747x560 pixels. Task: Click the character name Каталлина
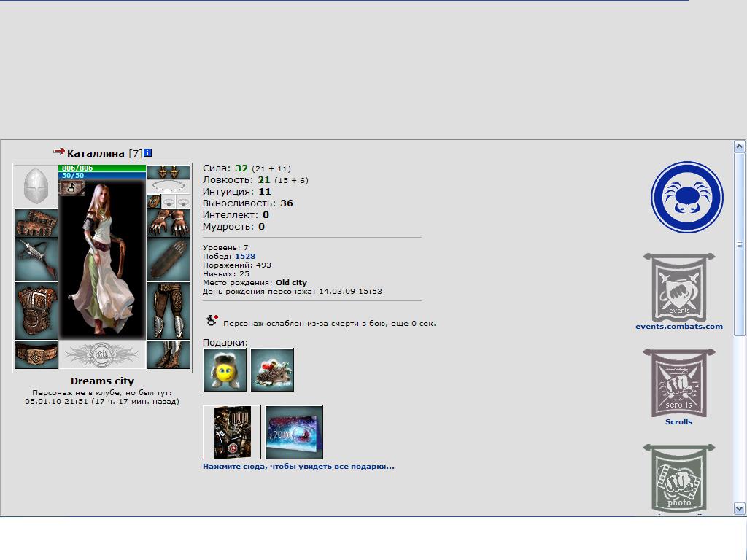(x=96, y=153)
